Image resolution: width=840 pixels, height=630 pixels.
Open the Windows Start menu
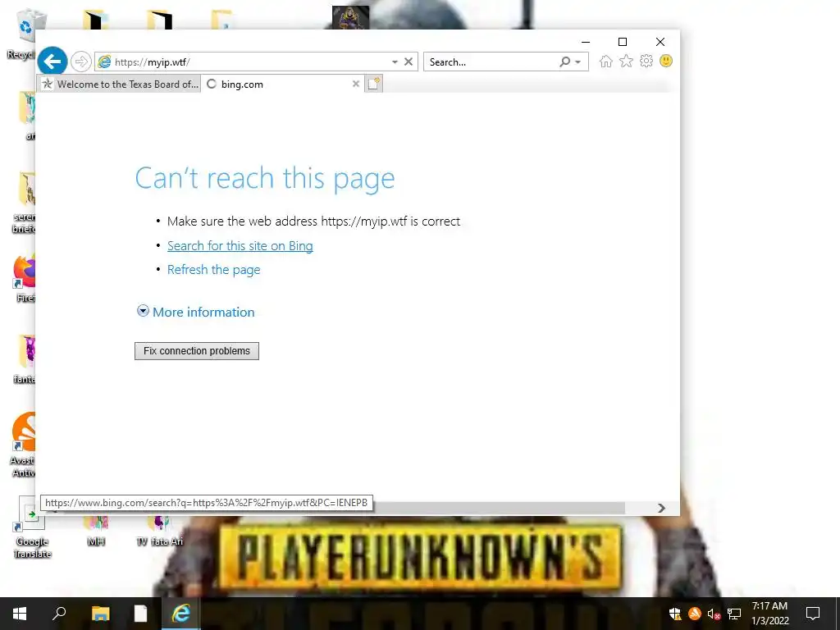(x=20, y=614)
